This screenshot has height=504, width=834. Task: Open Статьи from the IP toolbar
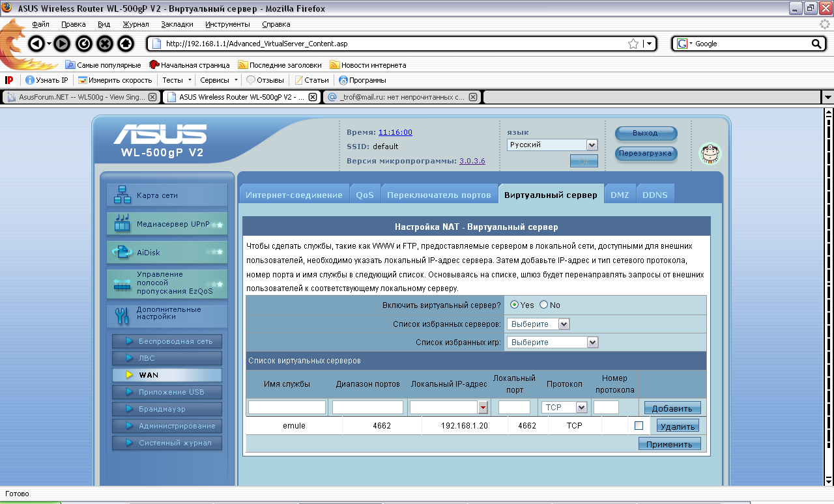pyautogui.click(x=311, y=80)
